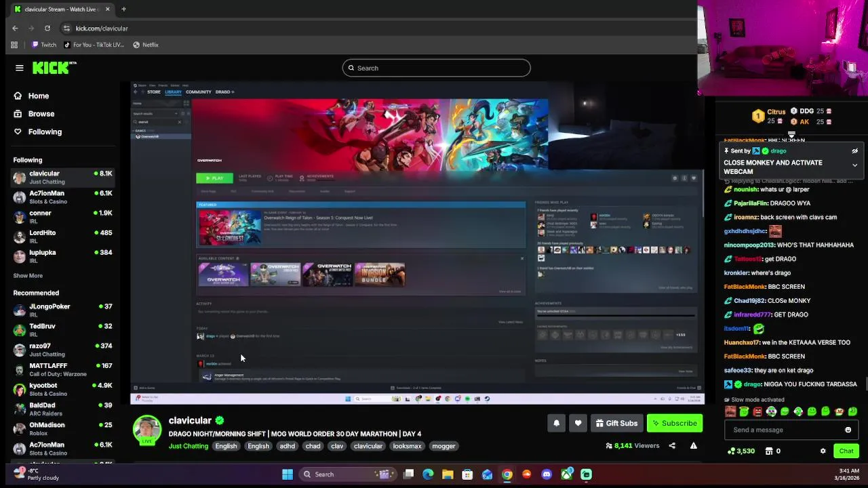
Task: Click the share stream icon
Action: point(672,446)
